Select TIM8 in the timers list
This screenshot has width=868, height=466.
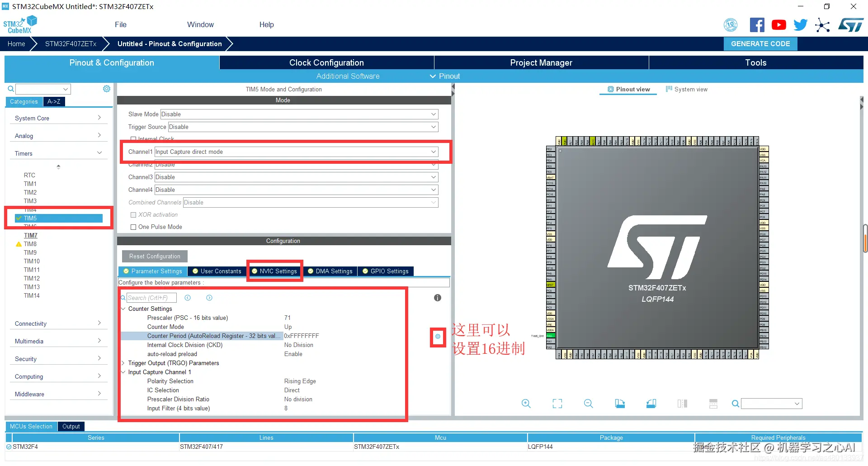(x=30, y=244)
